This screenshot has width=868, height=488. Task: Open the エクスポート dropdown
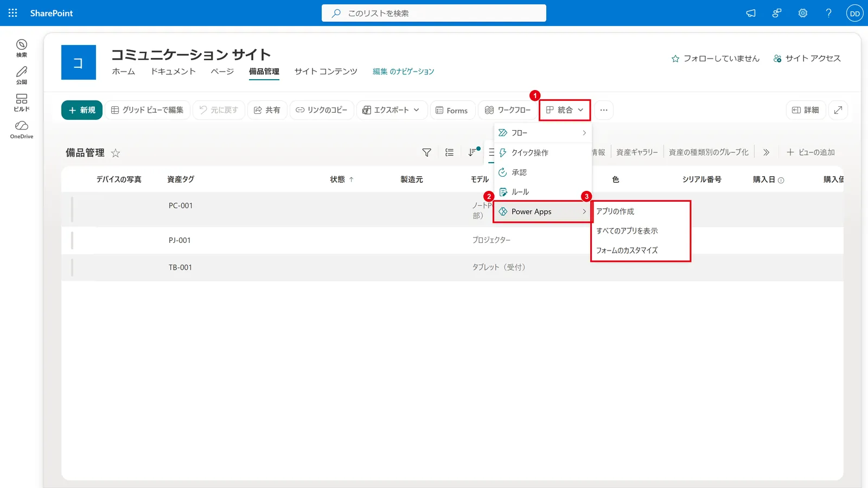pyautogui.click(x=392, y=110)
